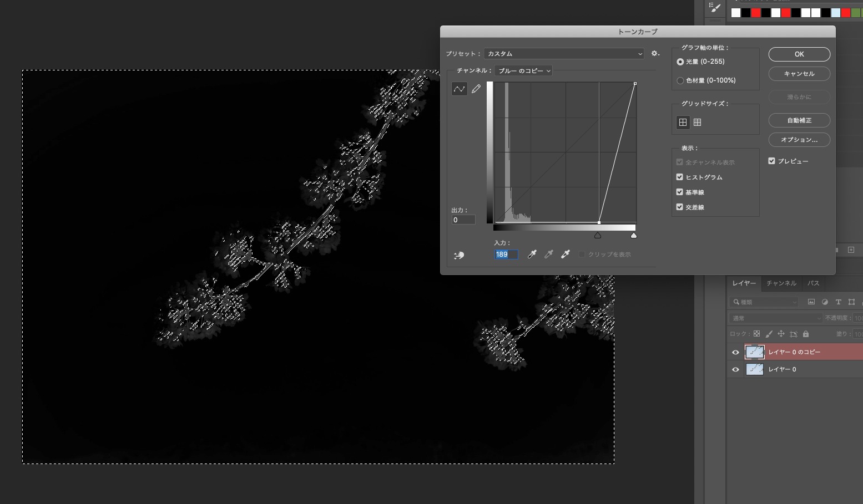Click the white point slider under the graph
The image size is (863, 504).
coord(634,236)
